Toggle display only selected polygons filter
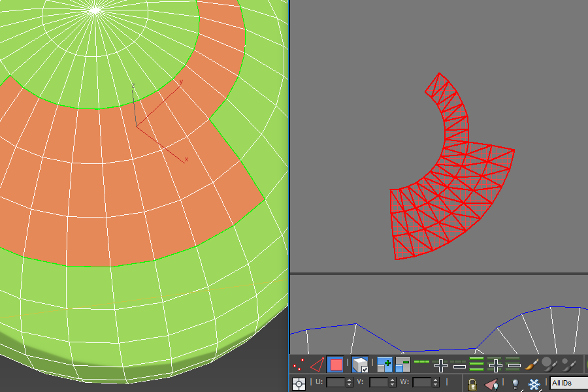 click(x=491, y=385)
